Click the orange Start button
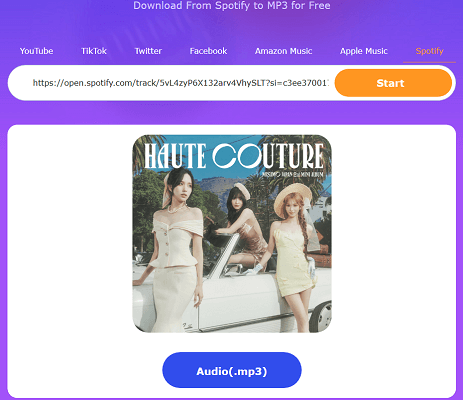The height and width of the screenshot is (400, 463). pyautogui.click(x=393, y=83)
